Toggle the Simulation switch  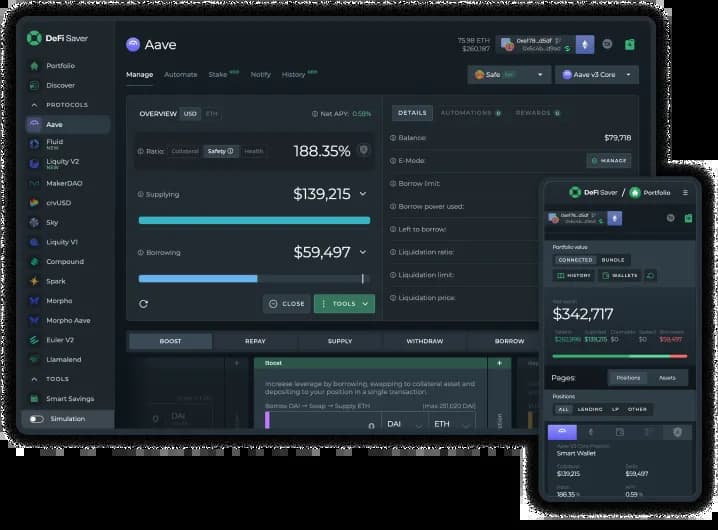tap(37, 419)
